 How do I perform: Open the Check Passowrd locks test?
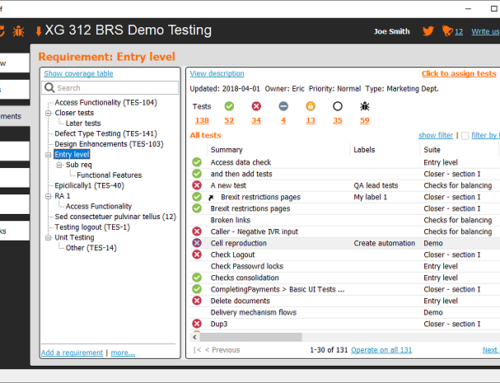[247, 266]
